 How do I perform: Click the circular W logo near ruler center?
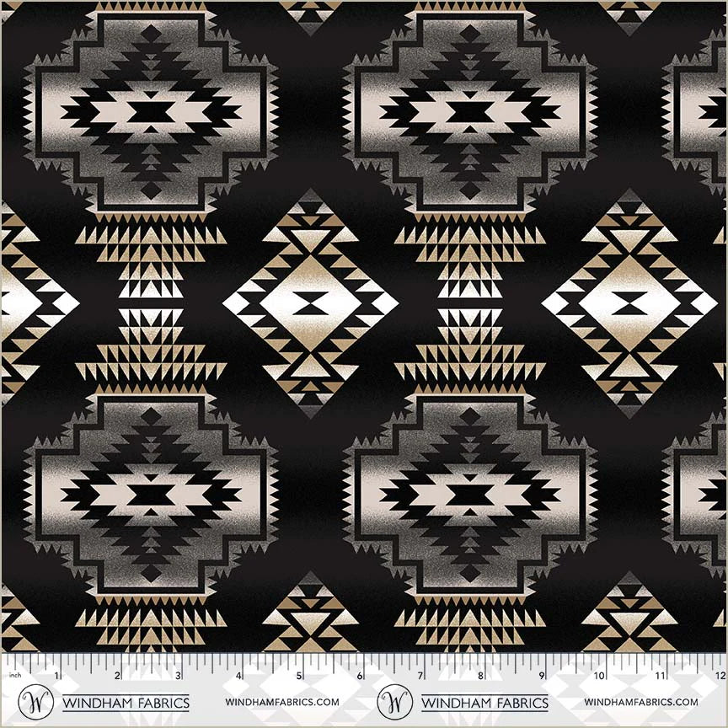point(393,702)
